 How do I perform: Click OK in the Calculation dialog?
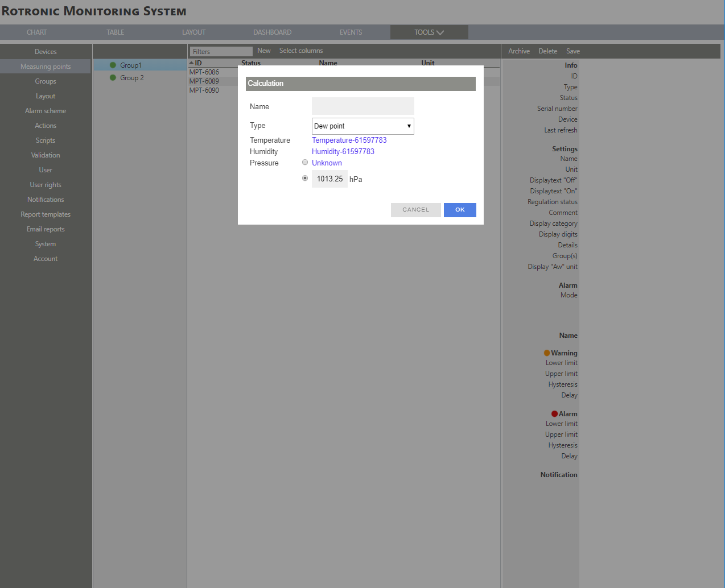(460, 210)
